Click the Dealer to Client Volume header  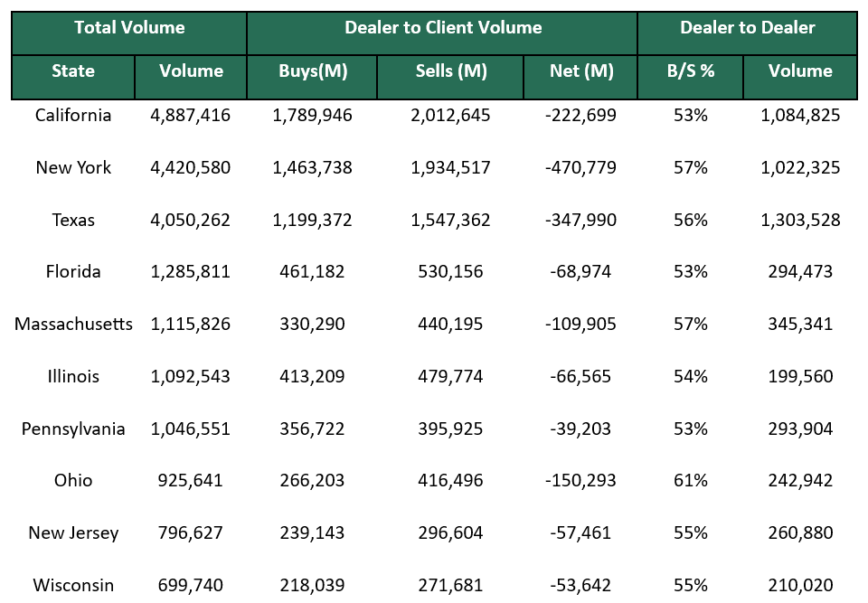(441, 28)
